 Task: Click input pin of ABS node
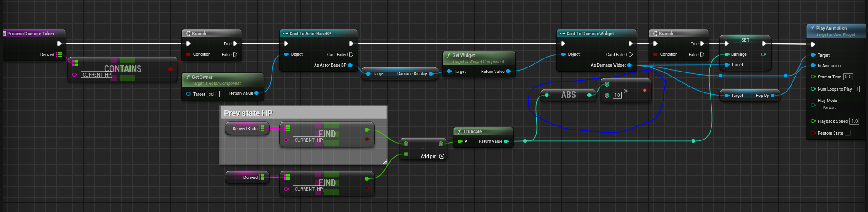click(547, 95)
